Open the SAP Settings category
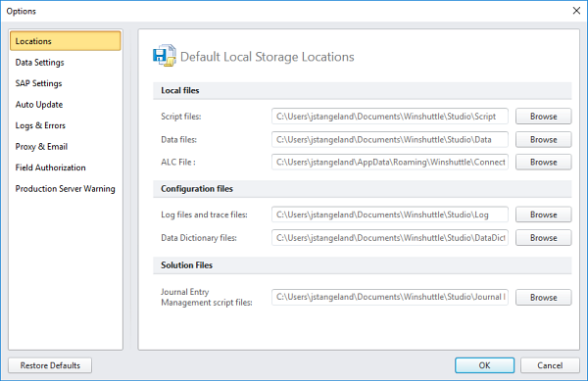 click(x=38, y=83)
